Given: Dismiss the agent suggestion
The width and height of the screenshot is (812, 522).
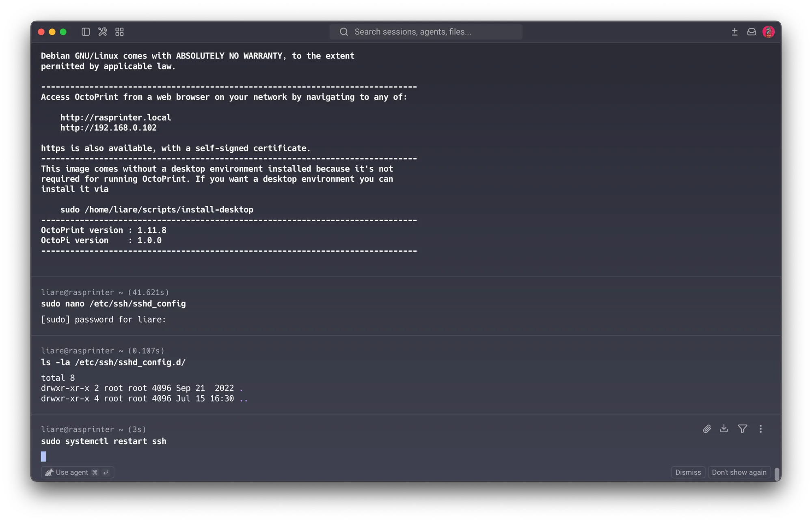Looking at the screenshot, I should [x=688, y=472].
